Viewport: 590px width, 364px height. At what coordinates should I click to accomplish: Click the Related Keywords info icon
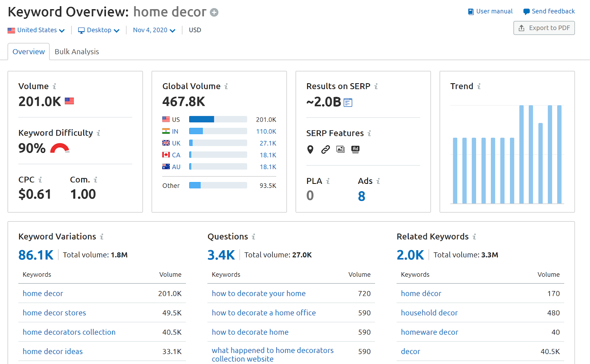(475, 237)
